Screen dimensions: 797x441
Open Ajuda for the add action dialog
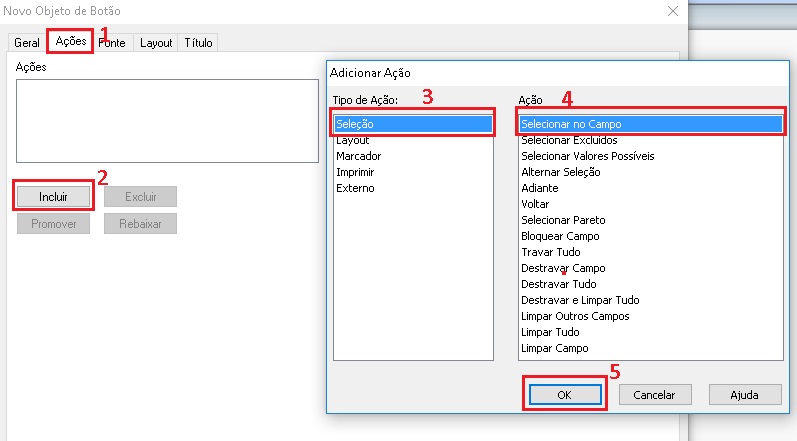coord(744,395)
